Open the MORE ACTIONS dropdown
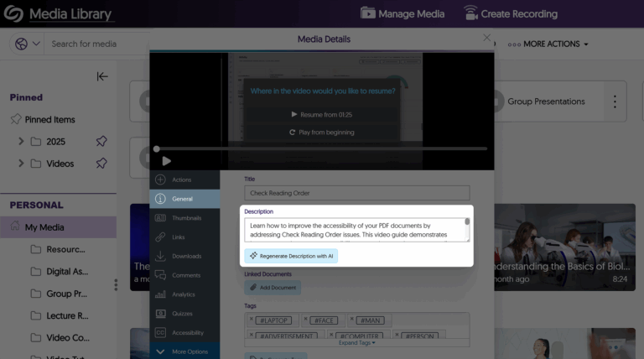This screenshot has height=359, width=644. pyautogui.click(x=548, y=44)
